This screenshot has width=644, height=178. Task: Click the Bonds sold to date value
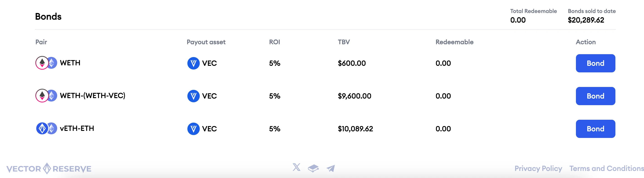[586, 20]
